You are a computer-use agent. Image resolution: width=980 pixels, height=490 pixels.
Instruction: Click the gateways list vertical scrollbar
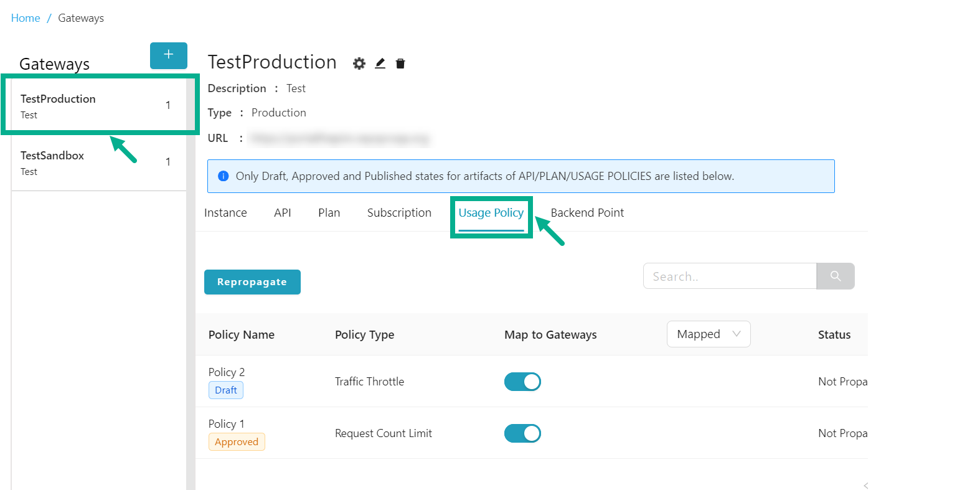click(191, 311)
